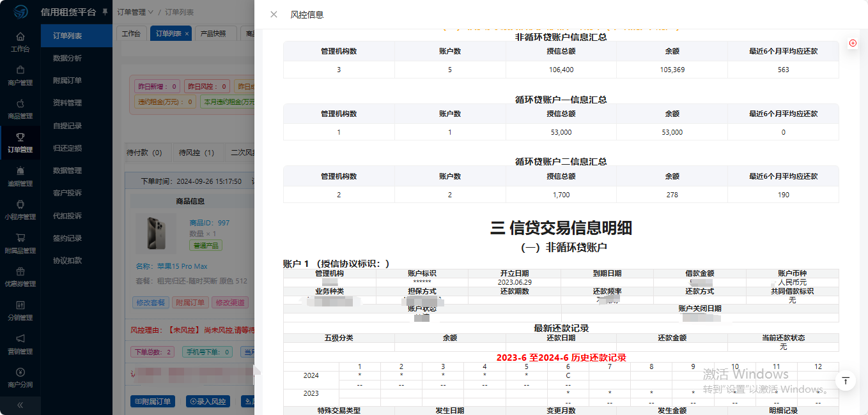Click the 普通产品 tag

point(205,245)
